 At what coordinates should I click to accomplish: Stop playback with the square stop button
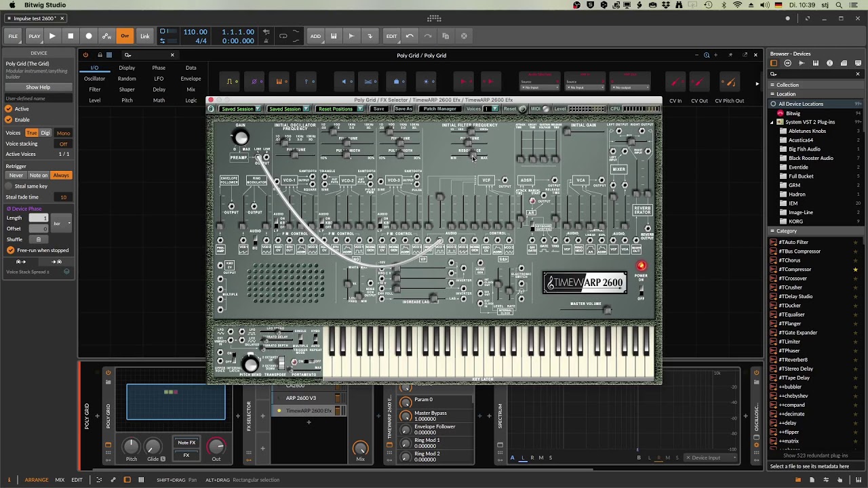[71, 36]
